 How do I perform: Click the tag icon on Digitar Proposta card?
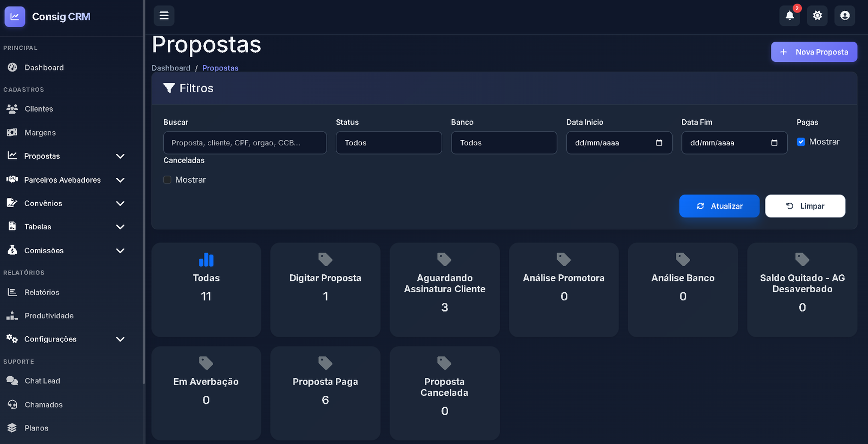tap(325, 260)
